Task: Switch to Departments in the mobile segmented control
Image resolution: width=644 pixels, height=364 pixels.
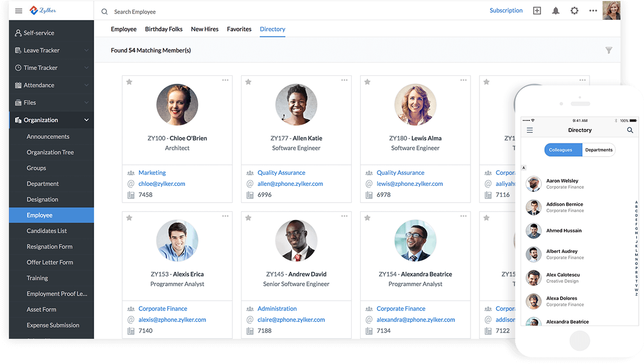Action: (598, 150)
